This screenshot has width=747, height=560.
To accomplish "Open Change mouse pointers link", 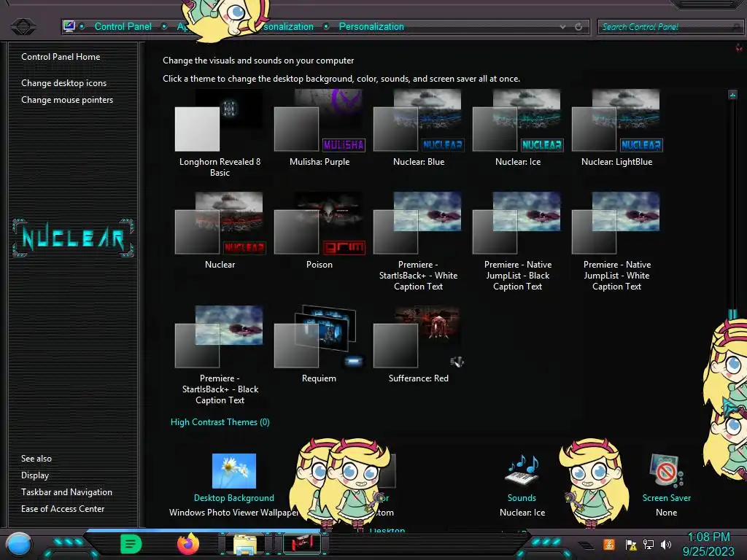I will pyautogui.click(x=67, y=99).
